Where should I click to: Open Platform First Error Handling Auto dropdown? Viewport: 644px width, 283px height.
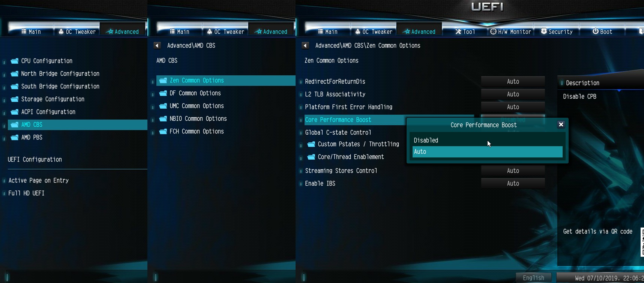(513, 107)
